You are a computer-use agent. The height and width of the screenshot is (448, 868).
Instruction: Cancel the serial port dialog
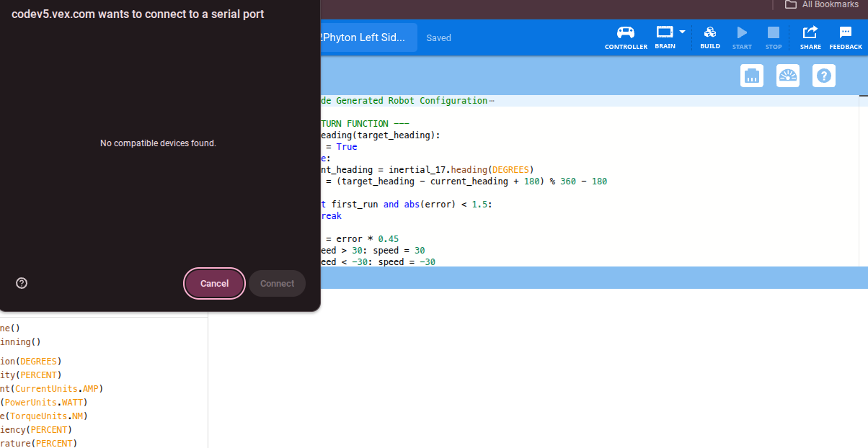(x=215, y=283)
